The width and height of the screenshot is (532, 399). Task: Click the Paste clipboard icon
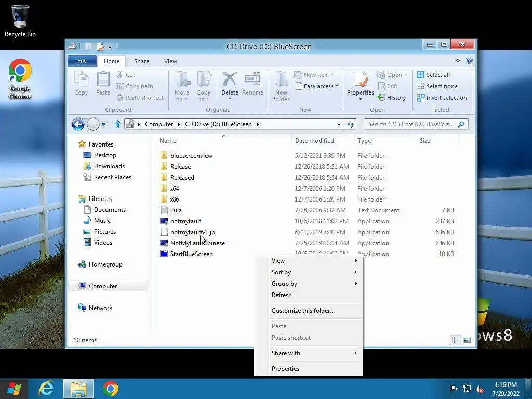click(x=103, y=79)
